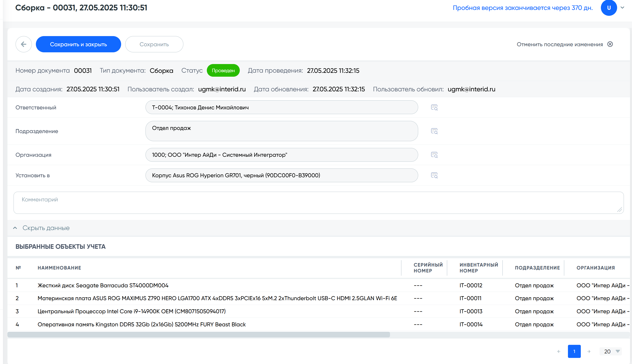632x364 pixels.
Task: Click 'Сохранить и закрыть' button
Action: click(x=78, y=44)
